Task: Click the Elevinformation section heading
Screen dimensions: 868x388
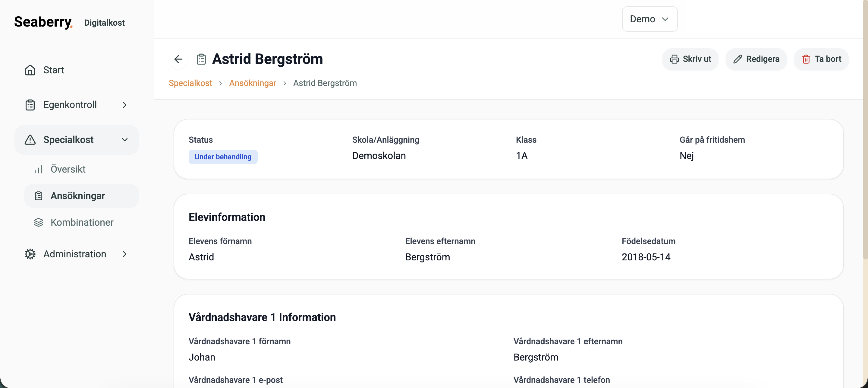Action: coord(227,217)
